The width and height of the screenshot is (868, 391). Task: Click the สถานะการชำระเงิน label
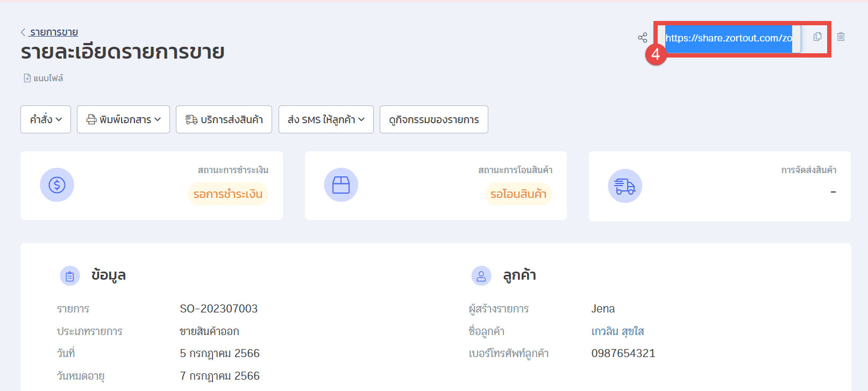pyautogui.click(x=233, y=170)
